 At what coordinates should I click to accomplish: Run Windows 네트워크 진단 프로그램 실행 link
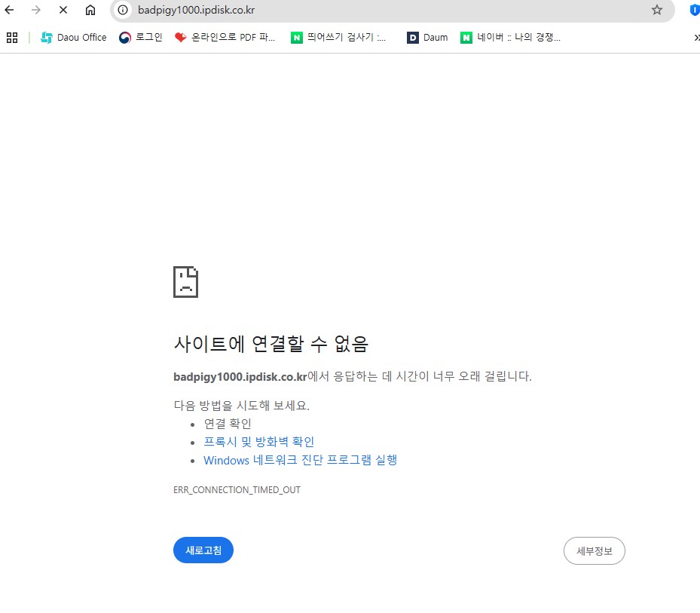301,460
